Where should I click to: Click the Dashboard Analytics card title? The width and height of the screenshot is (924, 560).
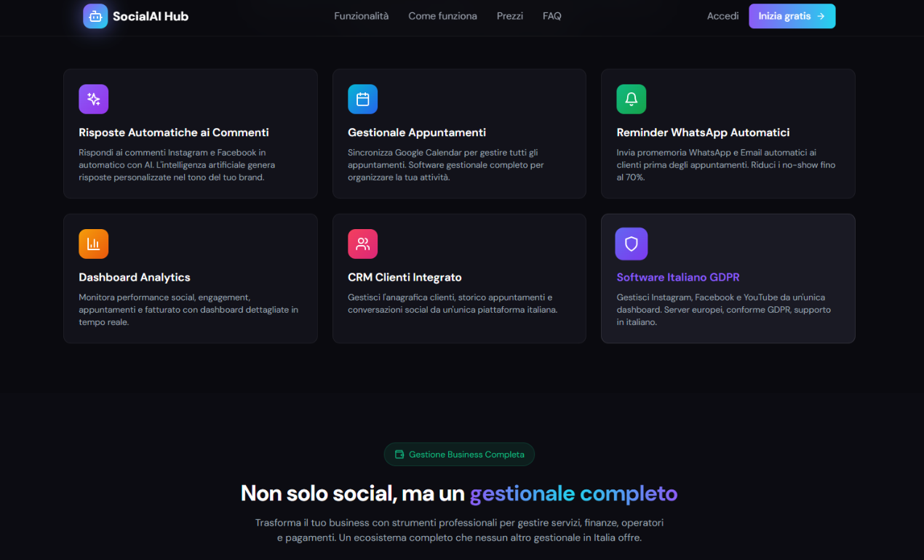coord(134,277)
